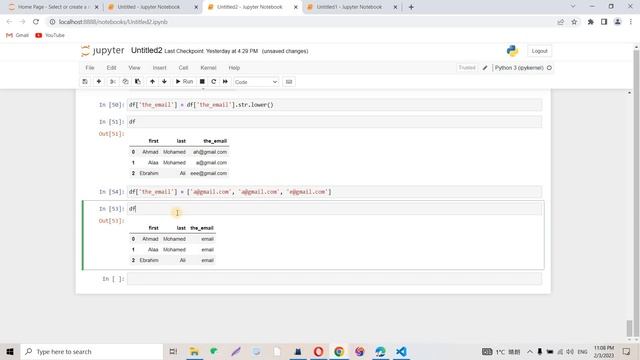Rename notebook by clicking Untitled2 title
This screenshot has width=640, height=360.
pos(147,51)
